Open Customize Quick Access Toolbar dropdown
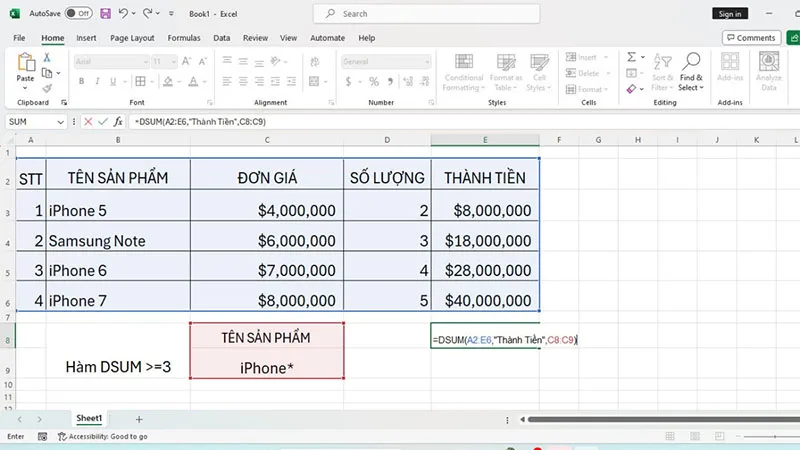Image resolution: width=800 pixels, height=450 pixels. pos(171,14)
